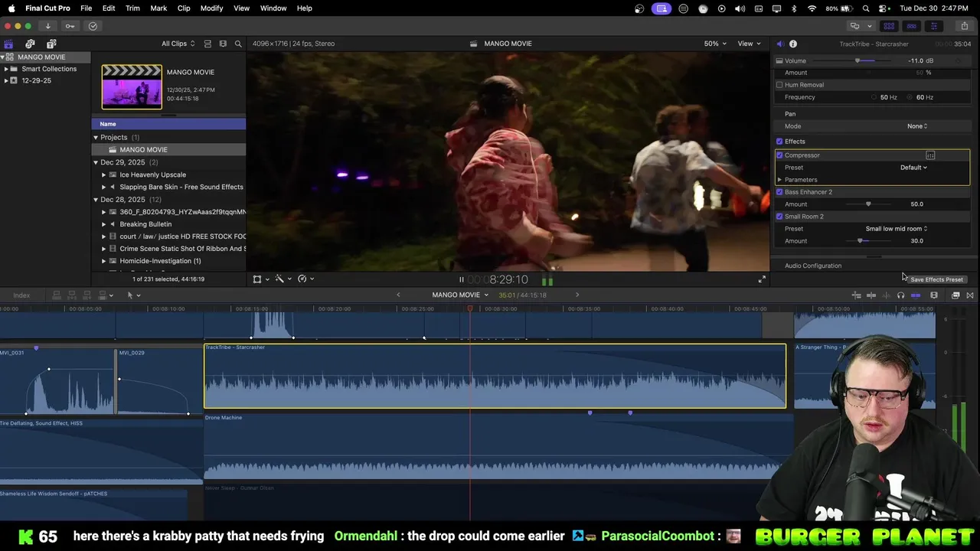Open Pan Mode None dropdown
This screenshot has width=980, height=551.
917,126
